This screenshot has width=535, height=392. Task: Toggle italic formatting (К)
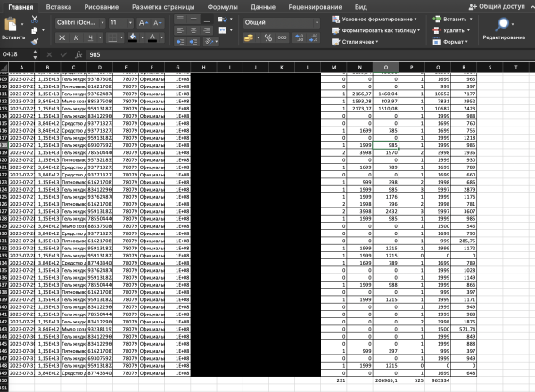[77, 37]
